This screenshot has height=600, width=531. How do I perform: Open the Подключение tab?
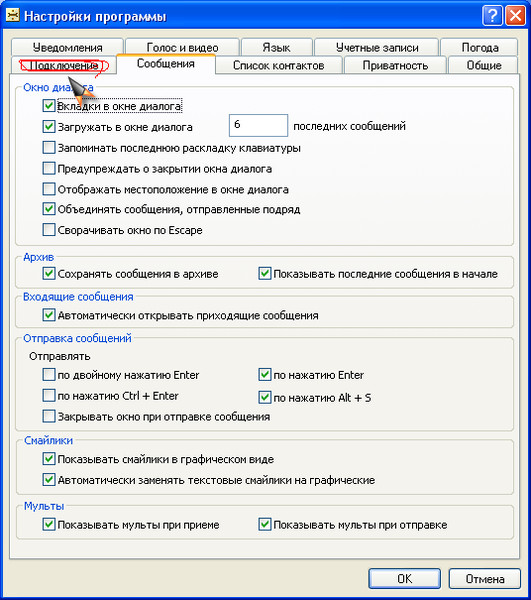tap(64, 65)
